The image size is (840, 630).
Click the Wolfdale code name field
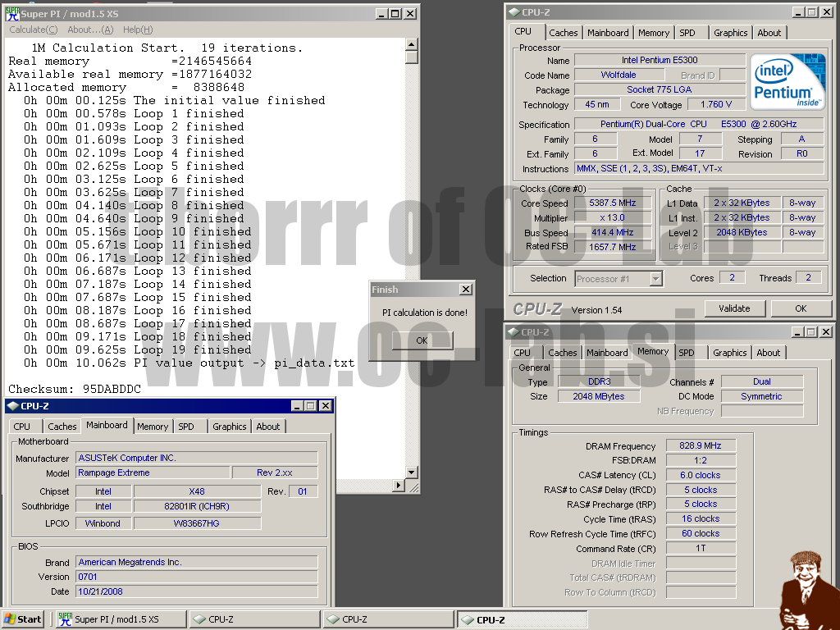[x=619, y=75]
